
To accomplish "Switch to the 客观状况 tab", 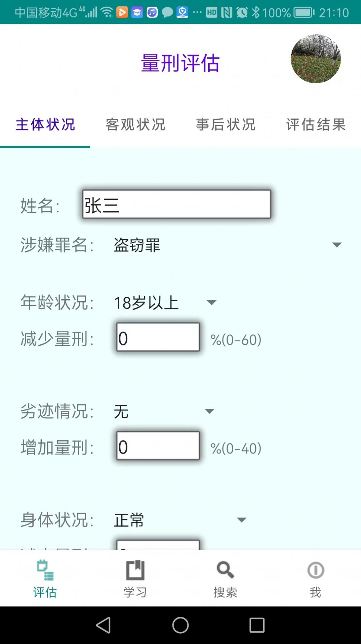I will [x=136, y=125].
